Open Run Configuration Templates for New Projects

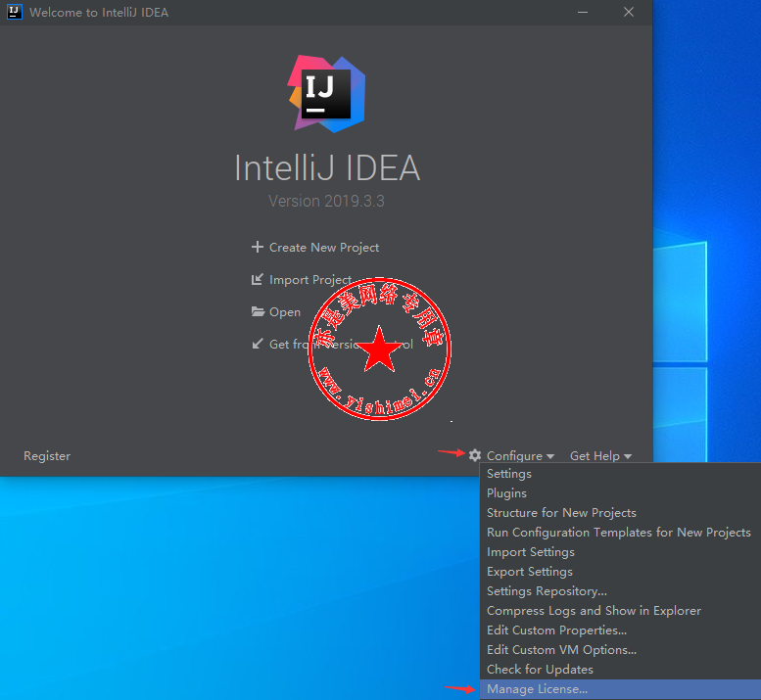tap(620, 533)
